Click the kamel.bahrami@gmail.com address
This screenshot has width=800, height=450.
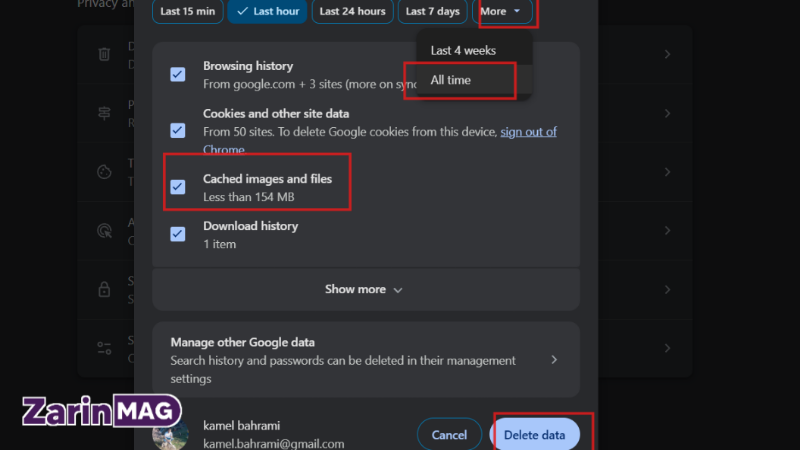point(273,444)
